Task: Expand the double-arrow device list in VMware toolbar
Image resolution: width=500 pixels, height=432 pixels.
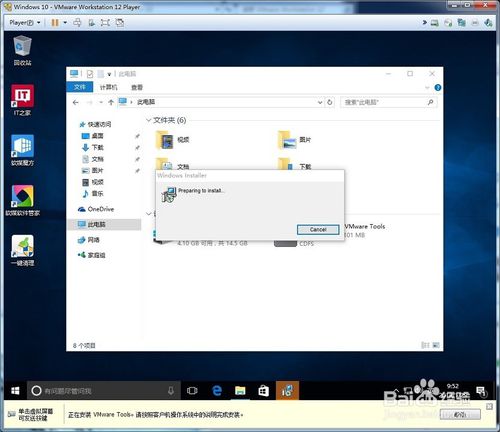Action: (x=425, y=23)
